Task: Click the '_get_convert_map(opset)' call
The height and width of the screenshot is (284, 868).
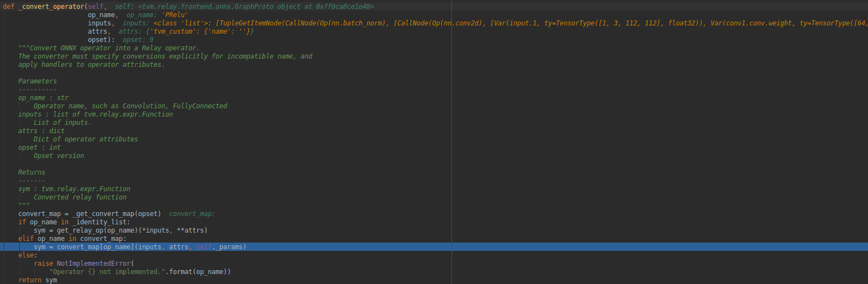Action: [x=117, y=214]
